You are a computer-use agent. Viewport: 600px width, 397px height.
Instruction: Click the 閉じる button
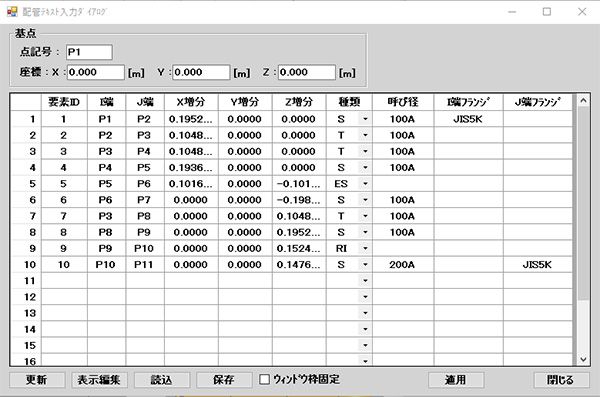click(561, 380)
